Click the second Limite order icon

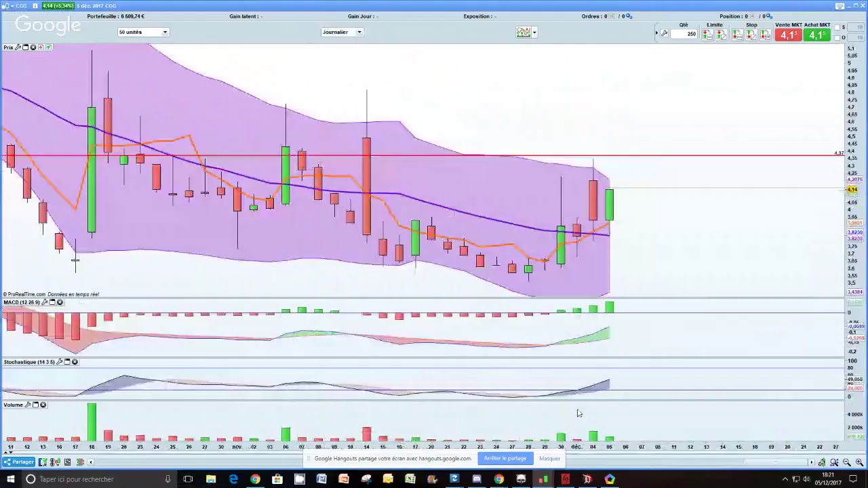pyautogui.click(x=722, y=35)
